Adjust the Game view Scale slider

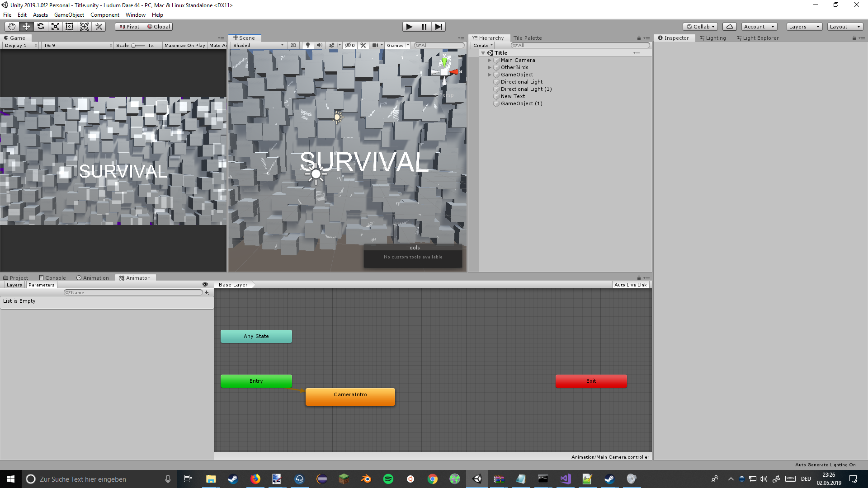[138, 46]
